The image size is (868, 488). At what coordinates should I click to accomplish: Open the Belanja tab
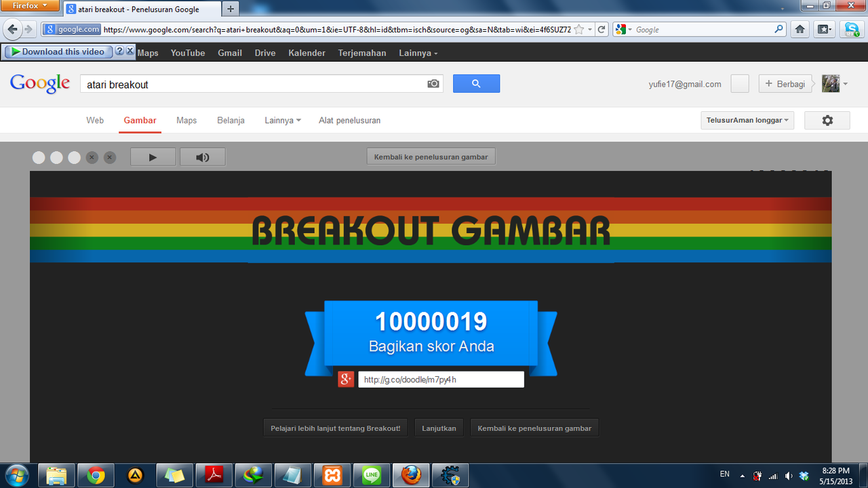[231, 120]
